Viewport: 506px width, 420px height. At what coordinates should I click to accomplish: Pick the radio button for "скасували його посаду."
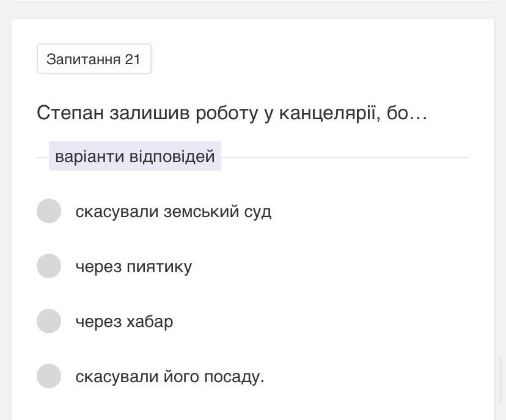(49, 376)
